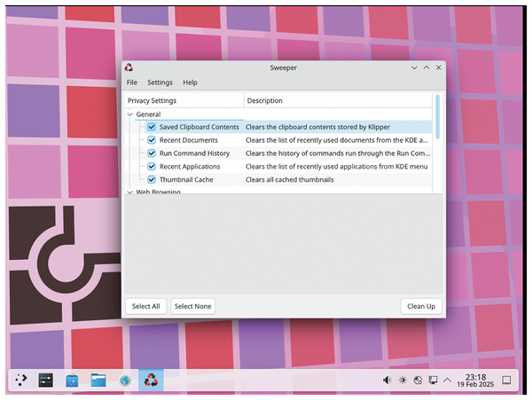
Task: Click the 'General' group label
Action: 148,114
